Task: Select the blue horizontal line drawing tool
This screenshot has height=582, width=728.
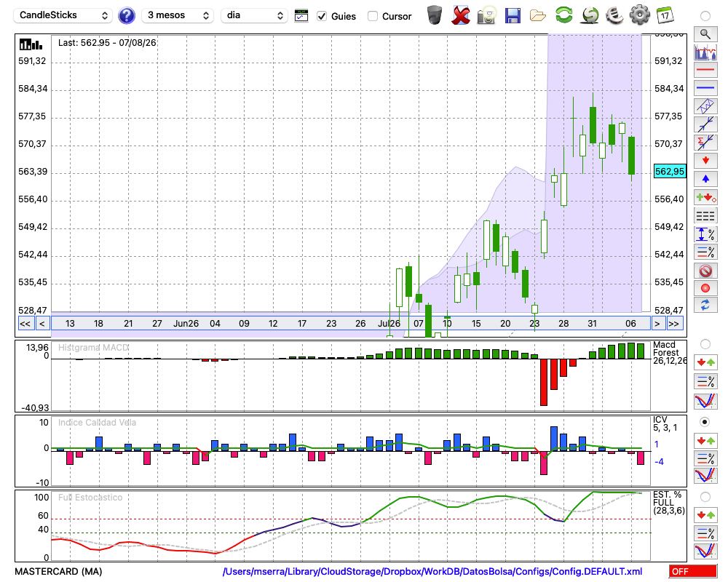Action: coord(705,88)
